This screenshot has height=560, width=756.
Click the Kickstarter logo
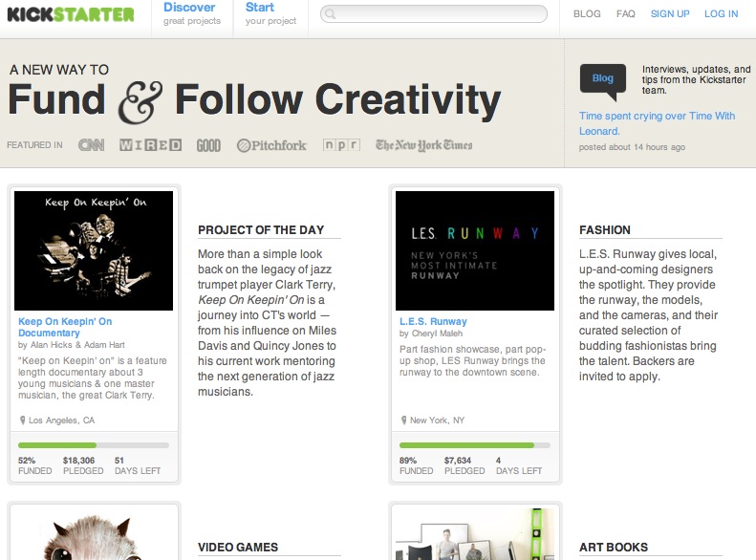(x=71, y=14)
